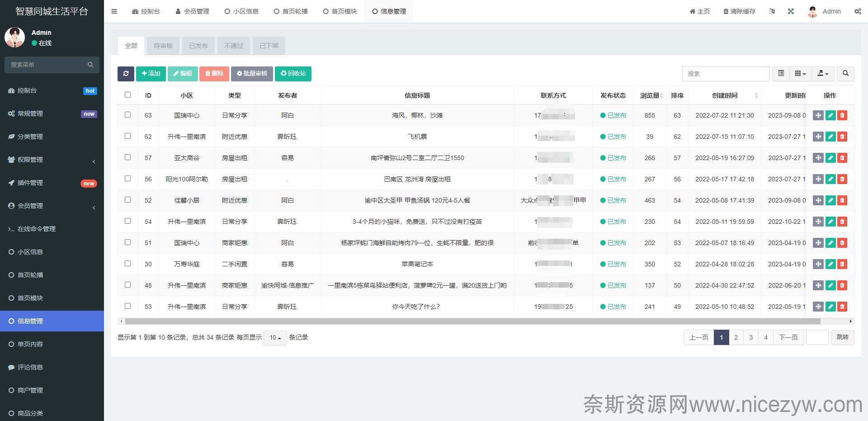Click the drag-move icon for row ID 57
Image resolution: width=868 pixels, height=421 pixels.
818,158
